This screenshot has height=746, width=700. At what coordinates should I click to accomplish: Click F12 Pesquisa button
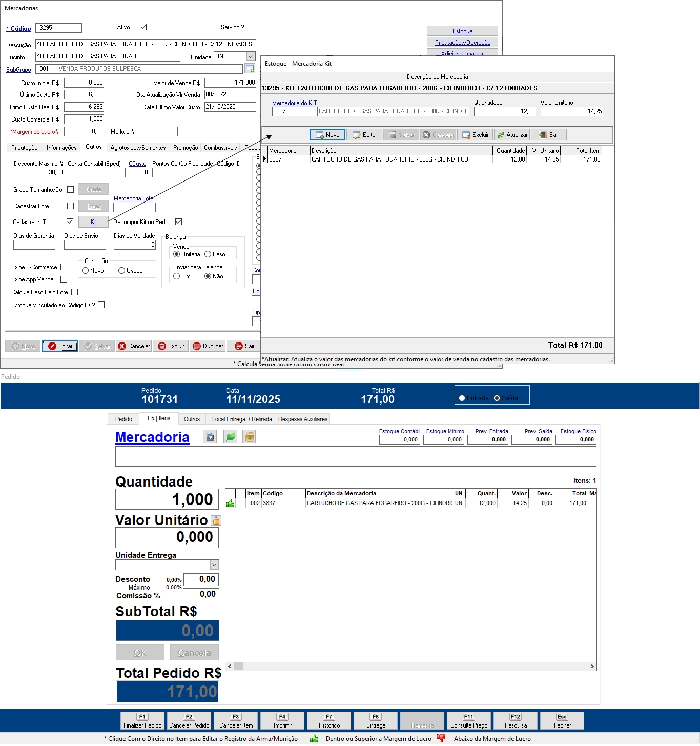[516, 721]
